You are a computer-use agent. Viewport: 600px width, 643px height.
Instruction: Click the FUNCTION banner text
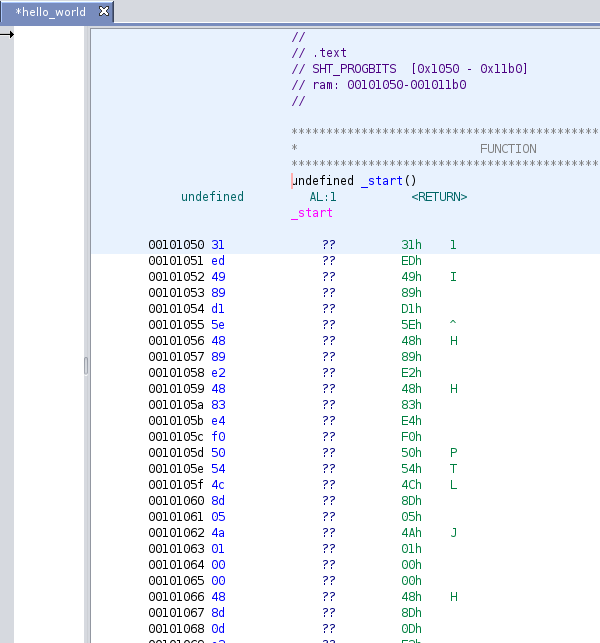tap(508, 149)
